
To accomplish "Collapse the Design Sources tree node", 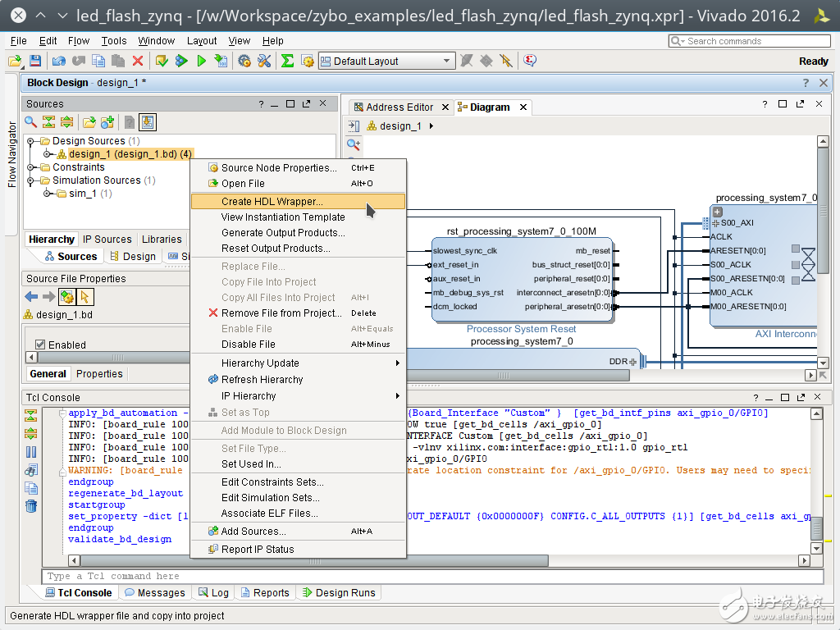I will 31,141.
